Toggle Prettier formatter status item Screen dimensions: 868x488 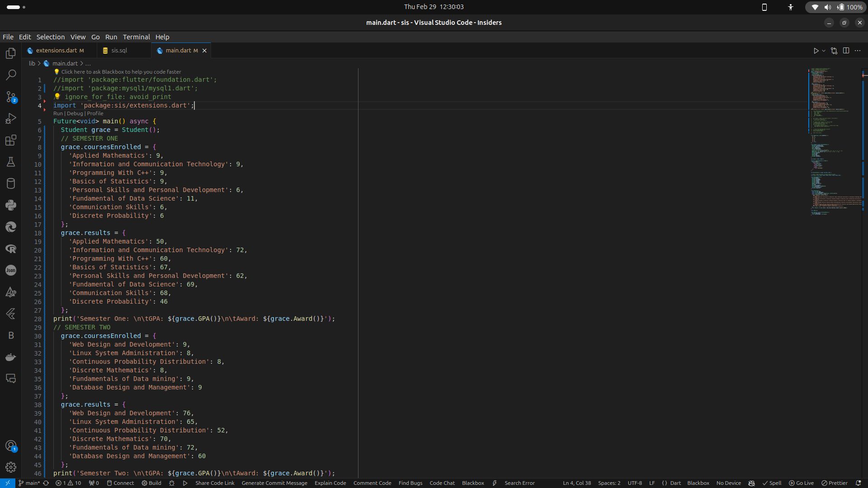pos(834,483)
